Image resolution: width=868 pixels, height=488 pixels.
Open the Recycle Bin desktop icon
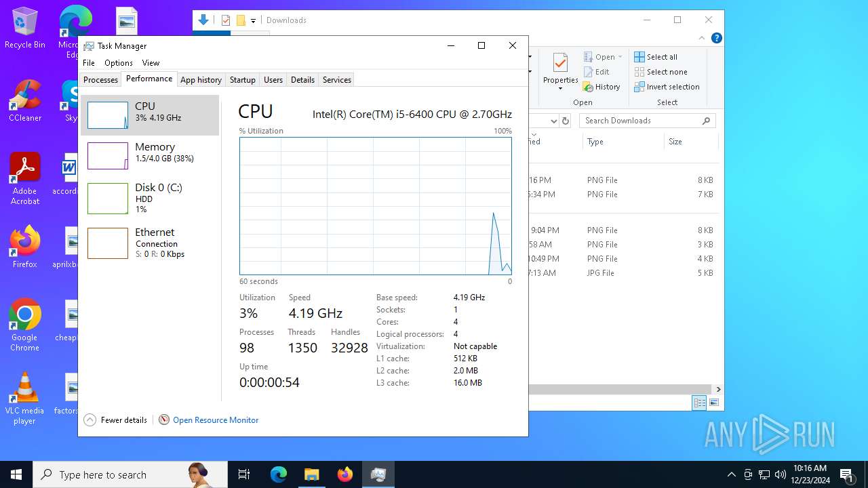25,28
